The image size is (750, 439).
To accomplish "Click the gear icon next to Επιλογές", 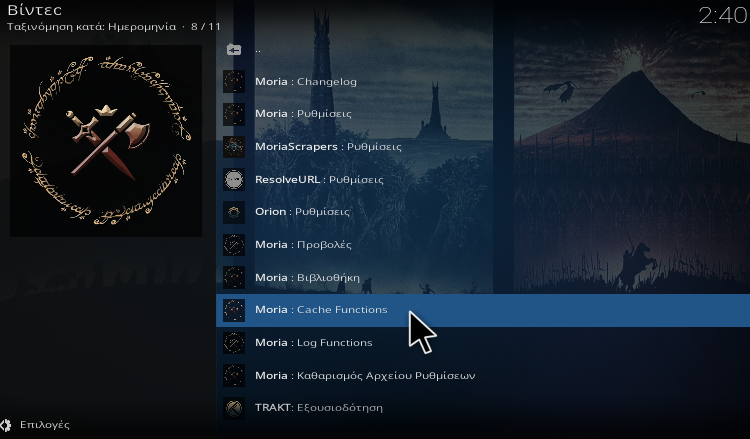I will click(x=5, y=425).
